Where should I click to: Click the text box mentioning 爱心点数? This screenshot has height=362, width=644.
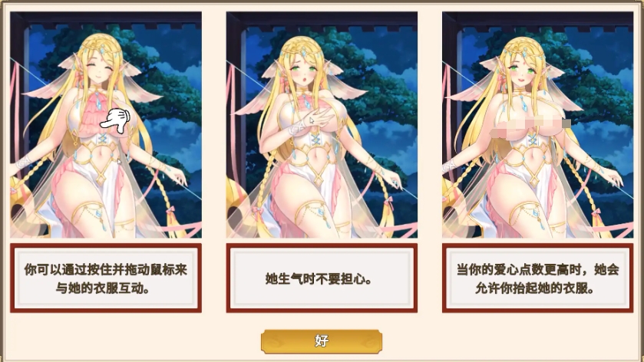point(537,278)
